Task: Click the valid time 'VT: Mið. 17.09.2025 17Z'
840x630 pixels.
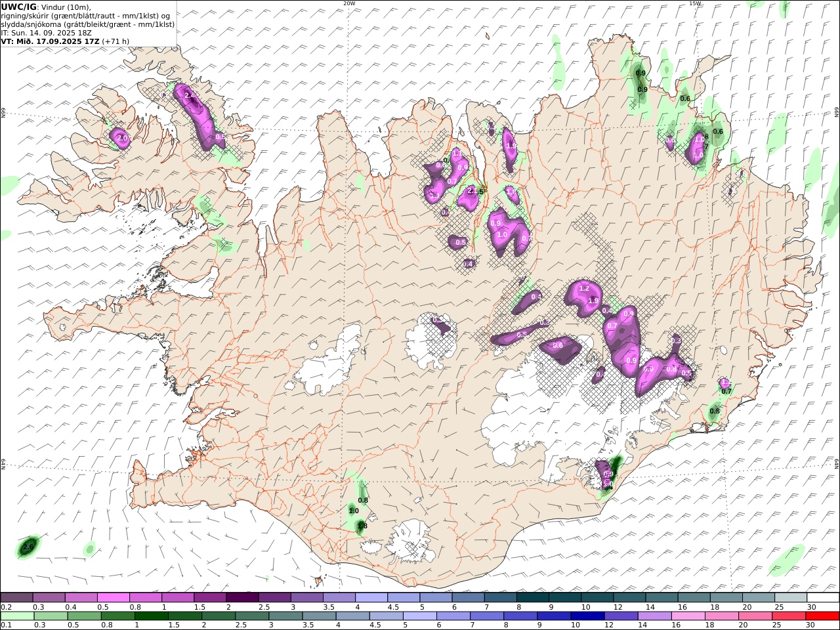Action: pyautogui.click(x=51, y=41)
